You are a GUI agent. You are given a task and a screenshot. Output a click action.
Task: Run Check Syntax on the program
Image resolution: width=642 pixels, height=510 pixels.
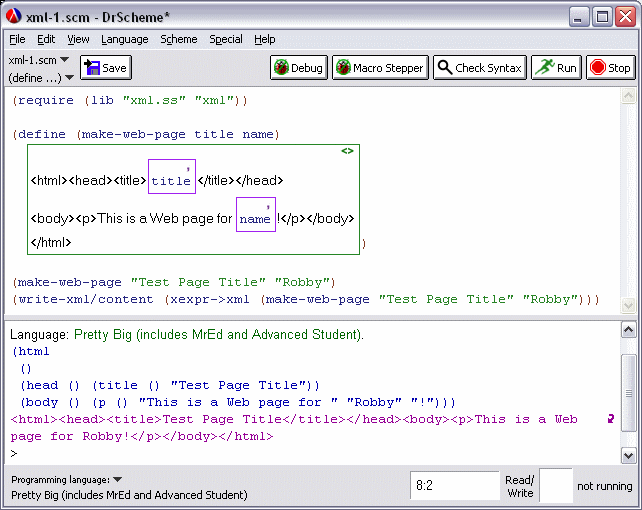(x=480, y=68)
